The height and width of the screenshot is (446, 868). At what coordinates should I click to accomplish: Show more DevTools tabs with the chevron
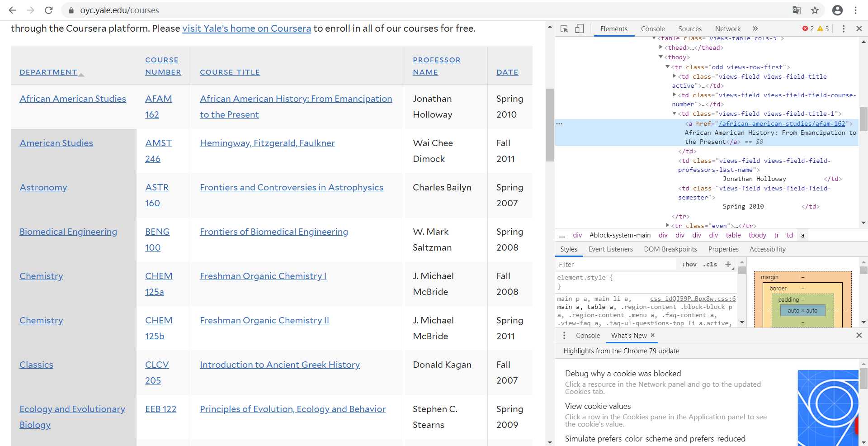[755, 28]
